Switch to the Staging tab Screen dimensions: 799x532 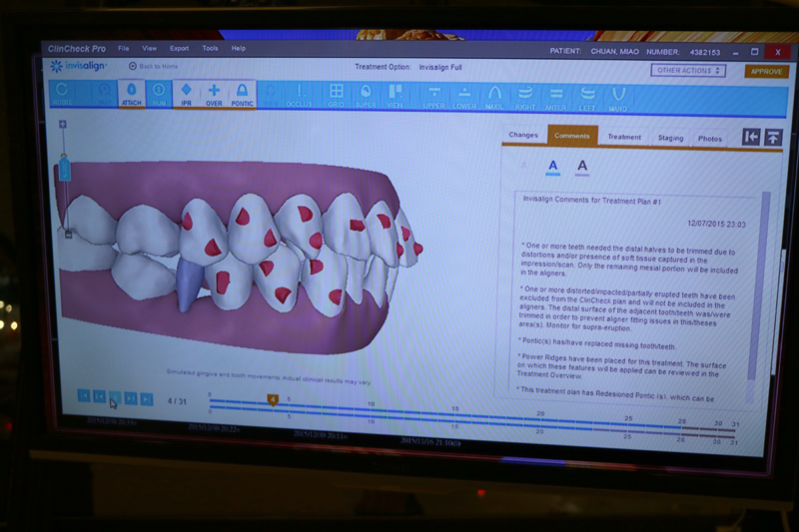pyautogui.click(x=670, y=138)
